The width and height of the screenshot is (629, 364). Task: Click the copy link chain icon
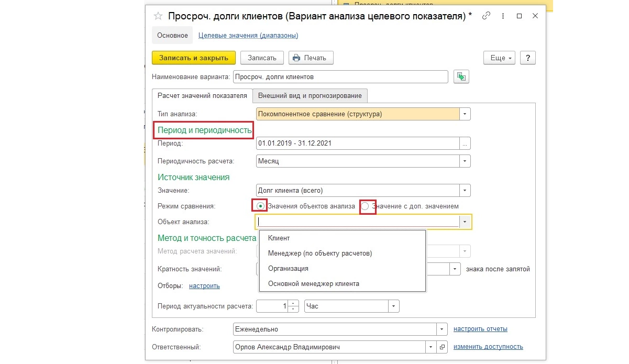(x=486, y=16)
